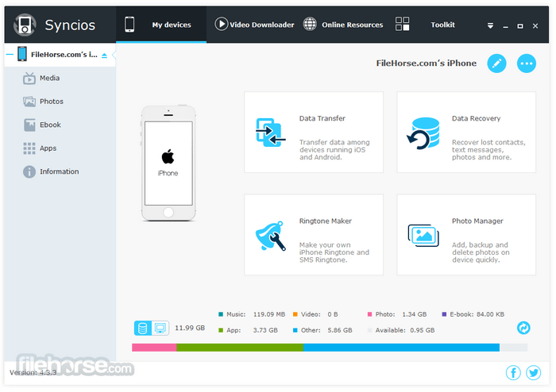The height and width of the screenshot is (392, 556).
Task: Click the grid icon of Toolkit
Action: click(402, 24)
